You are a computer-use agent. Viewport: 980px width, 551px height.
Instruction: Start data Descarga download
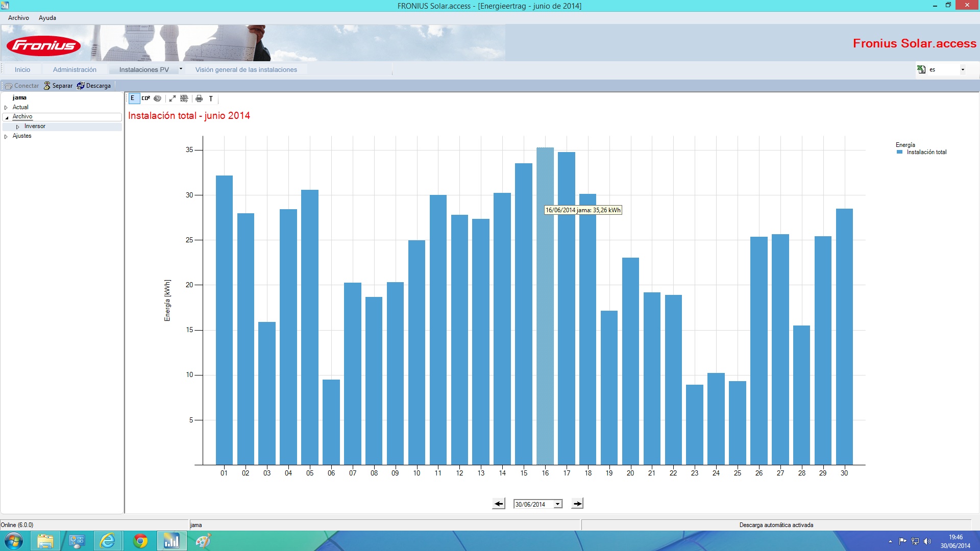(93, 86)
